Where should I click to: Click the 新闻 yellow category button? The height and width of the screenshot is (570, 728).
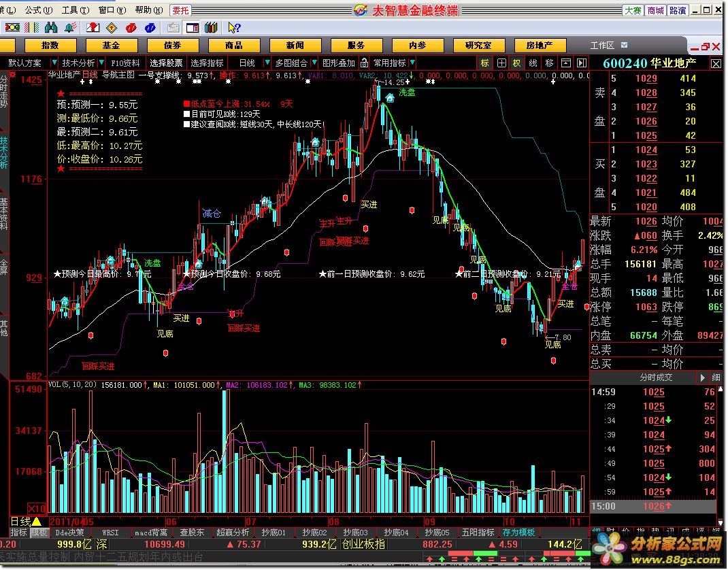tap(295, 45)
